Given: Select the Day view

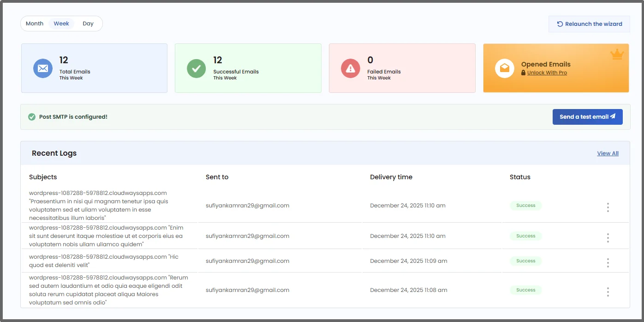Looking at the screenshot, I should tap(88, 23).
